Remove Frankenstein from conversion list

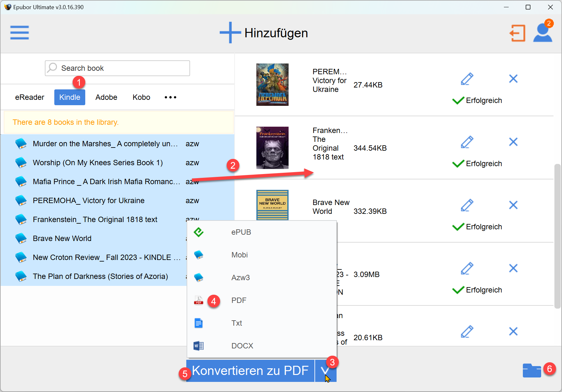[x=513, y=142]
